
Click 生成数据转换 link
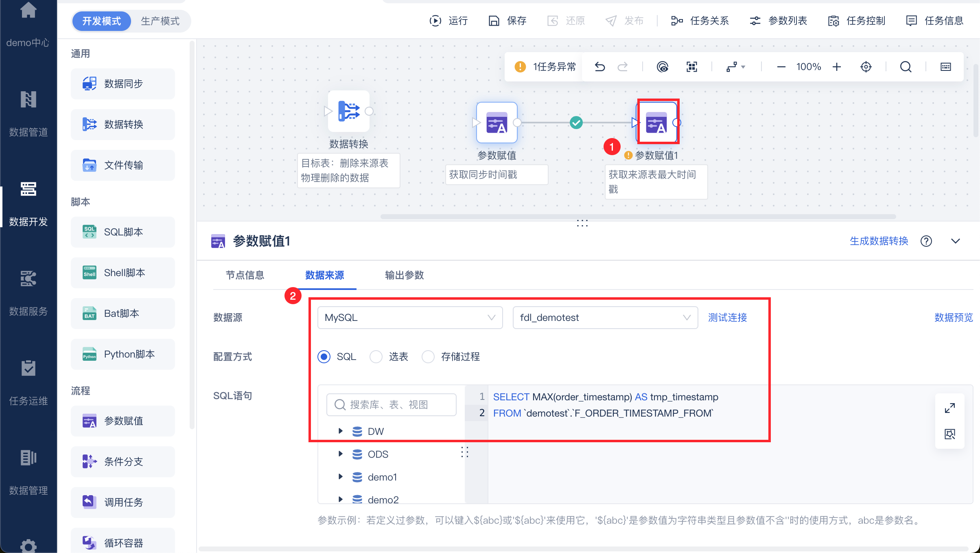[x=879, y=241]
